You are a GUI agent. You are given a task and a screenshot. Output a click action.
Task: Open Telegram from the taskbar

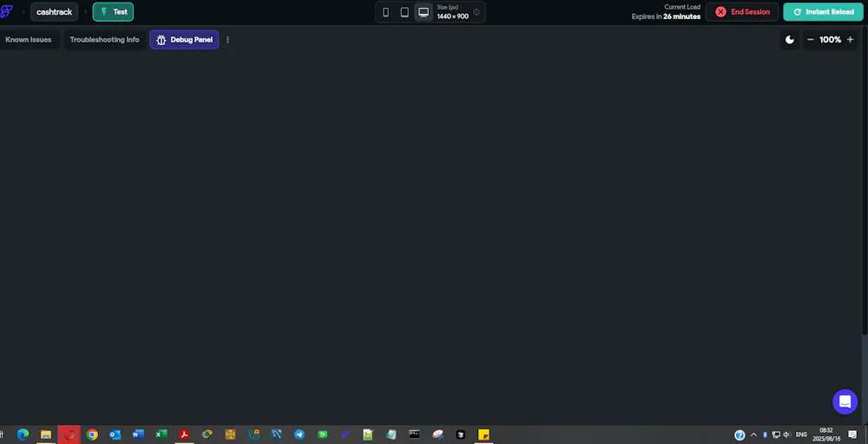[299, 434]
